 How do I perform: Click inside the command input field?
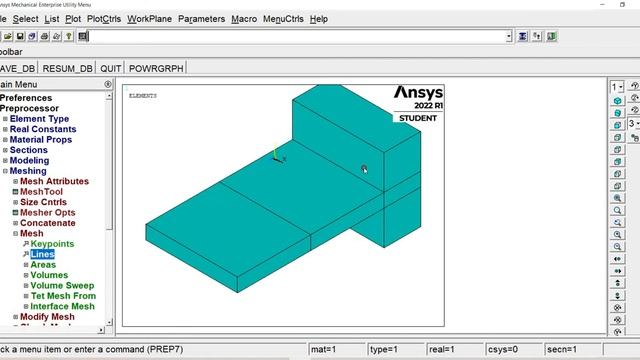[297, 36]
